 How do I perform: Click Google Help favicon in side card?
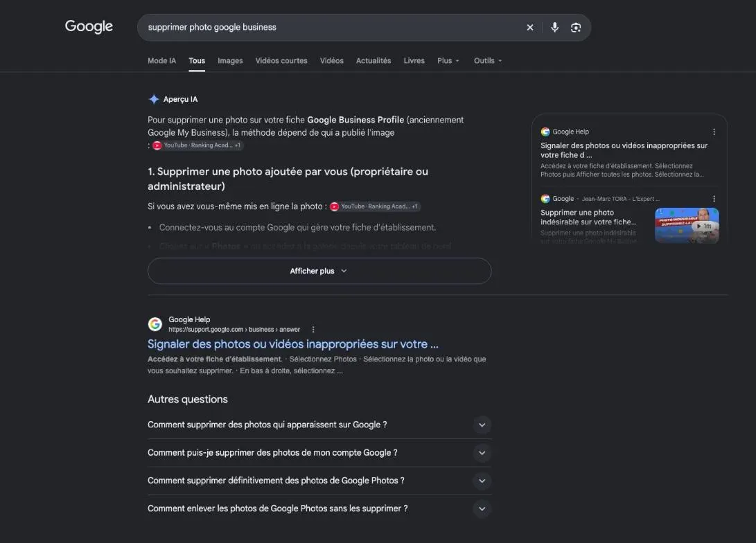[545, 132]
